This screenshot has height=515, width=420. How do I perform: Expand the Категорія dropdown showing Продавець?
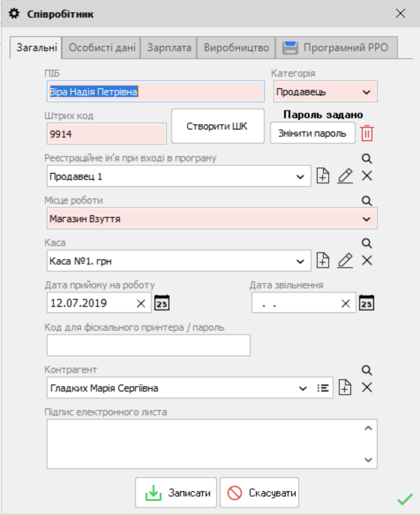(x=366, y=92)
